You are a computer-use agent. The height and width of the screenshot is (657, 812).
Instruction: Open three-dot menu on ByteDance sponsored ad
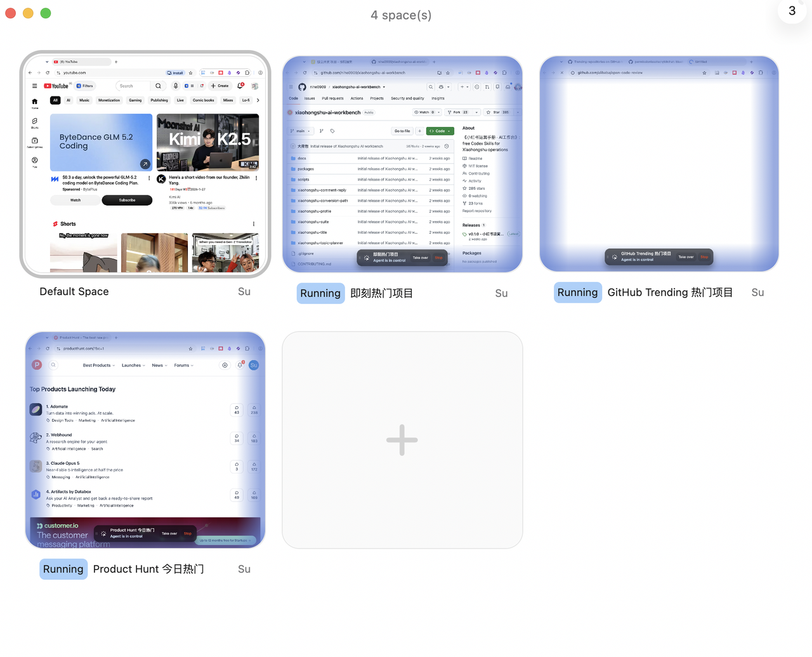click(149, 178)
